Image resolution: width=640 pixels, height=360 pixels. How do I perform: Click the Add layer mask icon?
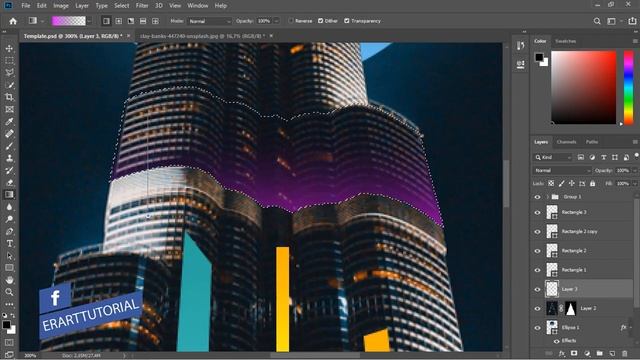574,353
